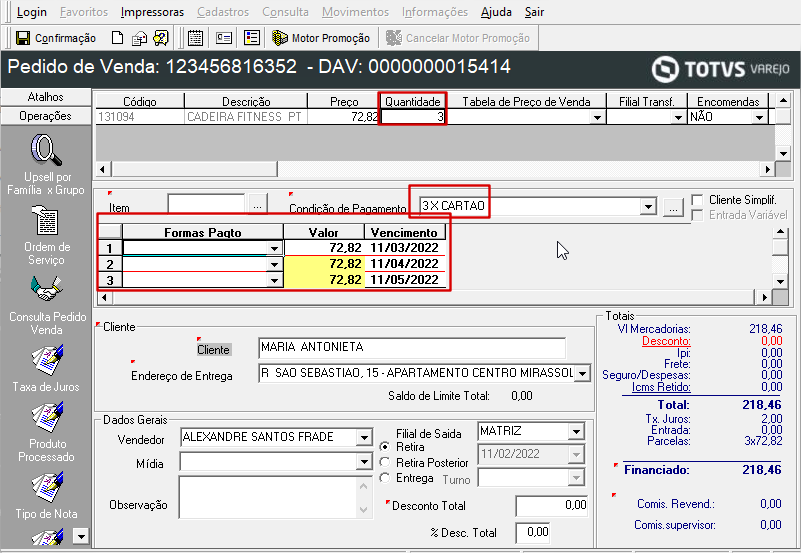
Task: Enable Cliente Simplif. checkbox
Action: tap(697, 200)
